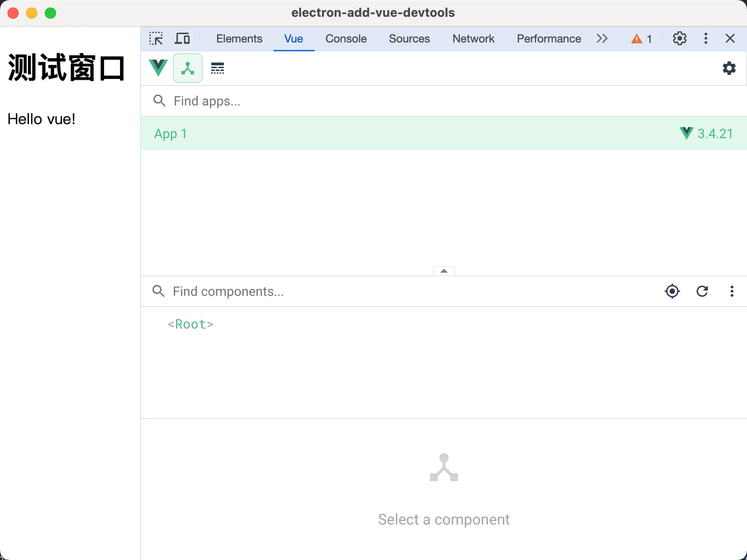Toggle the device toolbar icon
This screenshot has width=747, height=560.
coord(182,39)
